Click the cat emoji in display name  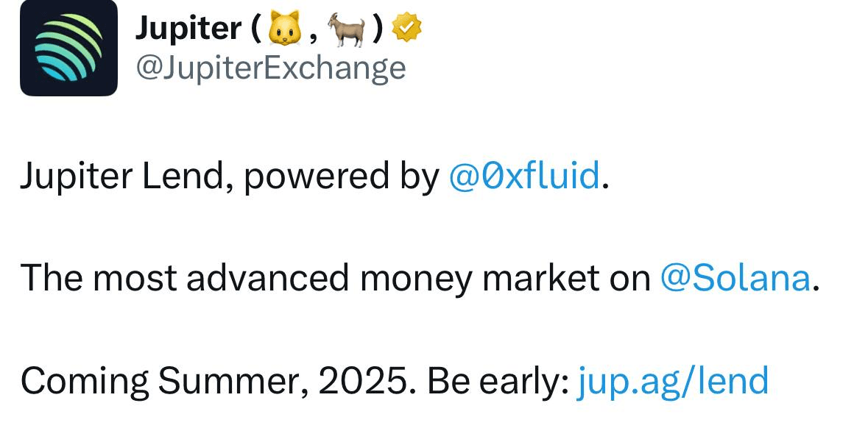(284, 28)
